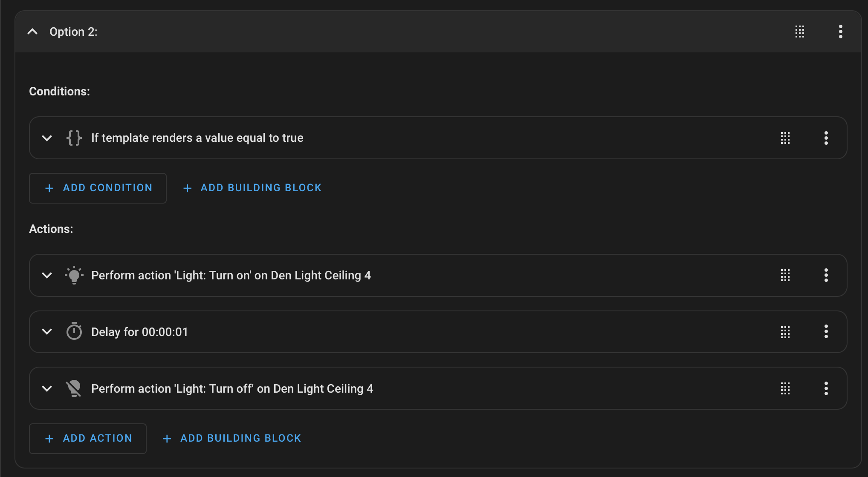The height and width of the screenshot is (477, 868).
Task: Click the Option 2 header title
Action: [73, 32]
